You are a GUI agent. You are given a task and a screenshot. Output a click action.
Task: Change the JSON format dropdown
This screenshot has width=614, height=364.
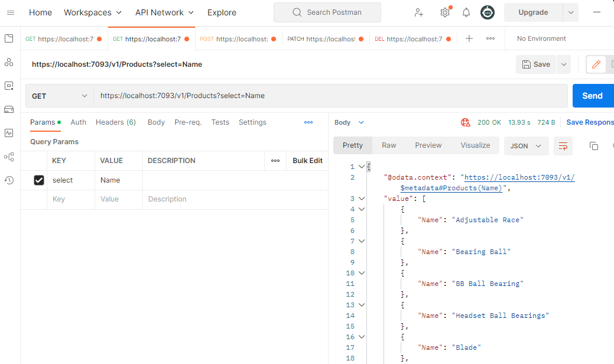(526, 146)
